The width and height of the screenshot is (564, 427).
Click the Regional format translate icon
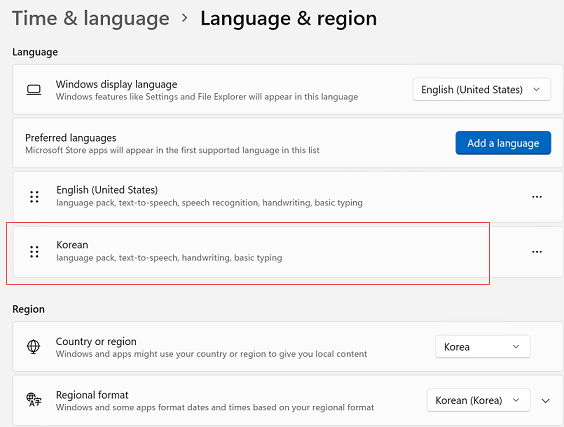coord(34,400)
